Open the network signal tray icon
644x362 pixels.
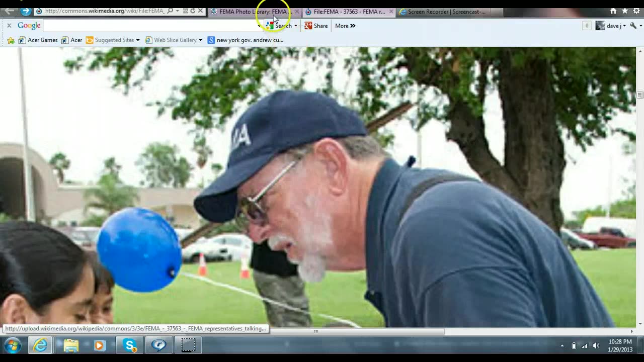[585, 345]
